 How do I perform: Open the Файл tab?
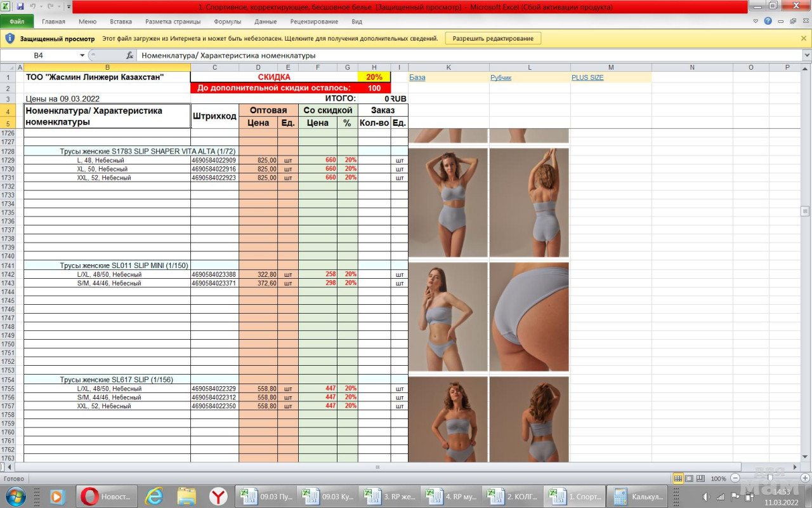tap(17, 21)
